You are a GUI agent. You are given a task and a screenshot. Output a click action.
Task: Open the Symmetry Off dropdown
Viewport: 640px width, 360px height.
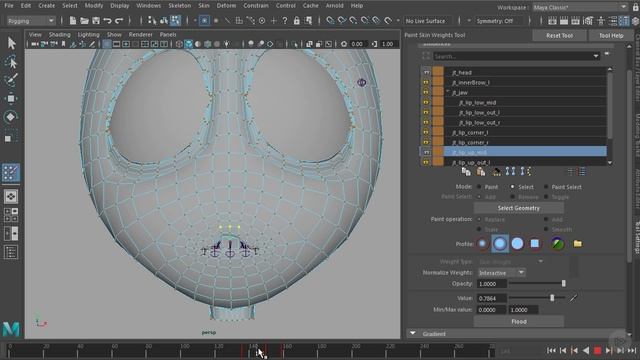pyautogui.click(x=498, y=21)
